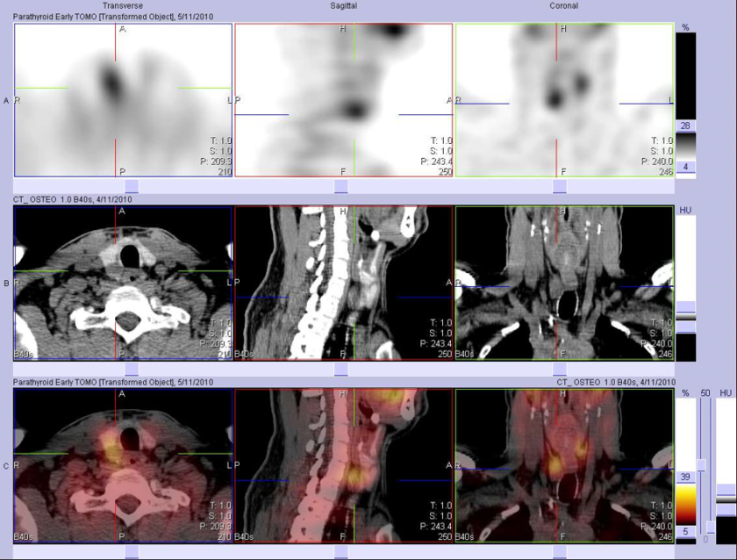Click the Coronal column header

coord(564,4)
